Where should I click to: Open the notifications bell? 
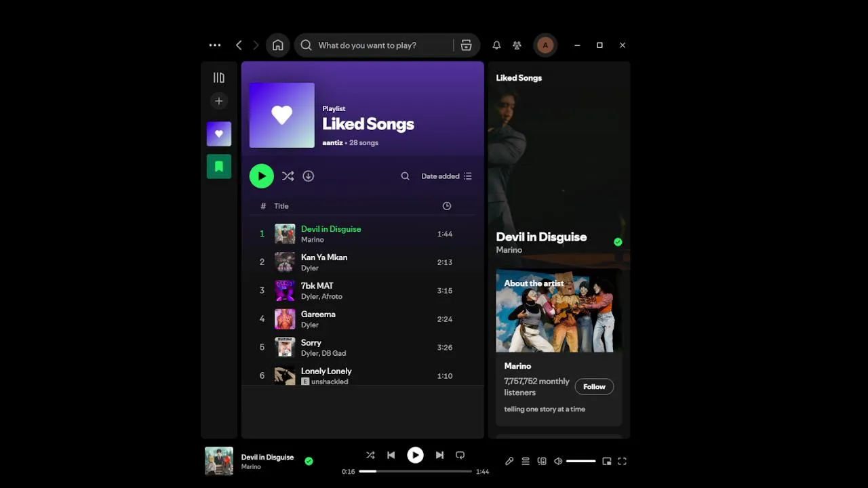pos(496,45)
